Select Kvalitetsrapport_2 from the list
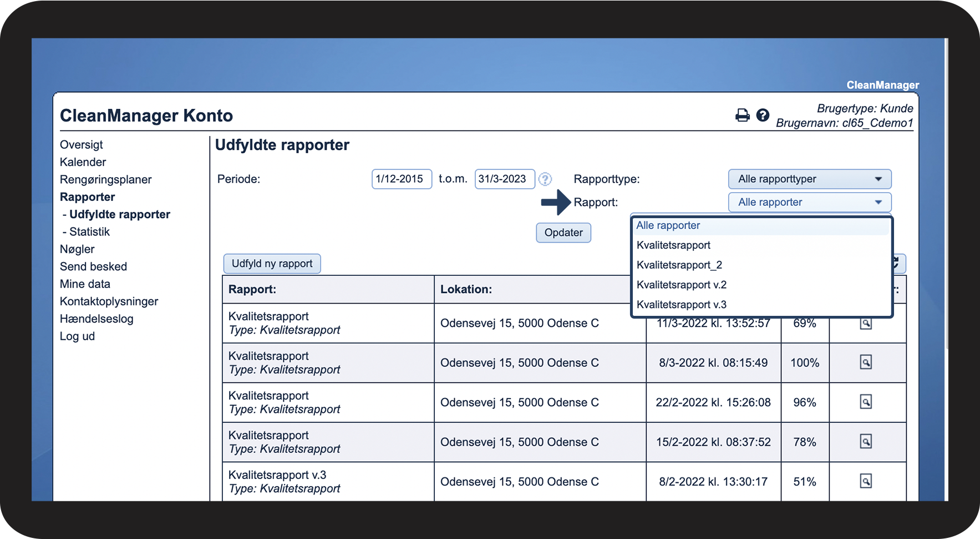This screenshot has width=980, height=539. [679, 265]
